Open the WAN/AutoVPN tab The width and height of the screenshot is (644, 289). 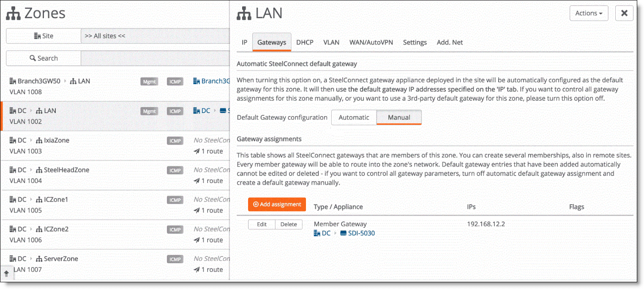tap(371, 42)
